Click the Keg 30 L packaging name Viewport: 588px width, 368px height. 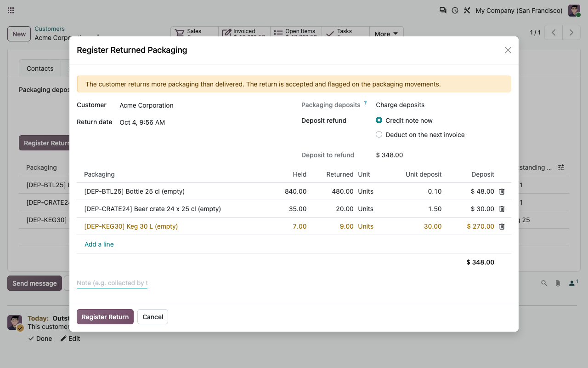tap(131, 226)
